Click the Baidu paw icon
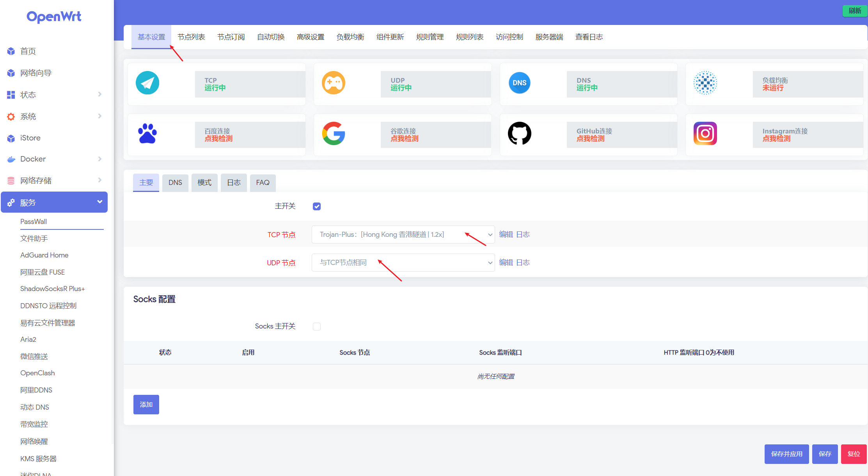Viewport: 868px width, 476px height. [147, 134]
